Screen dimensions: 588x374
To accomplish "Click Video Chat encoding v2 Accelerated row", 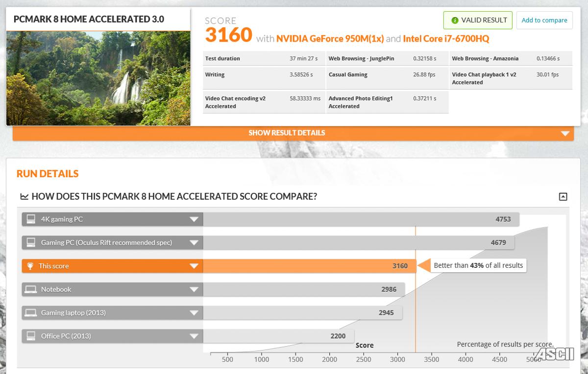I will coord(264,102).
